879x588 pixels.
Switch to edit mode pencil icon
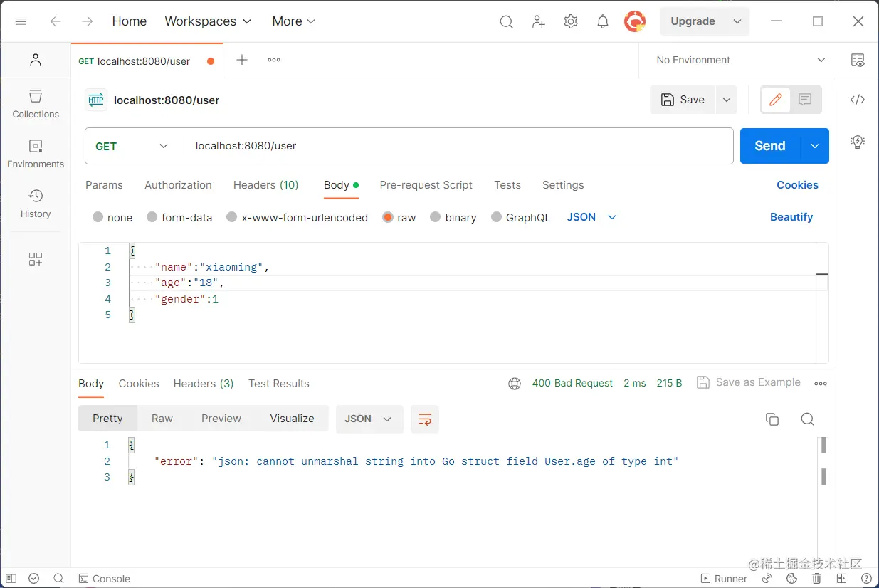(776, 100)
